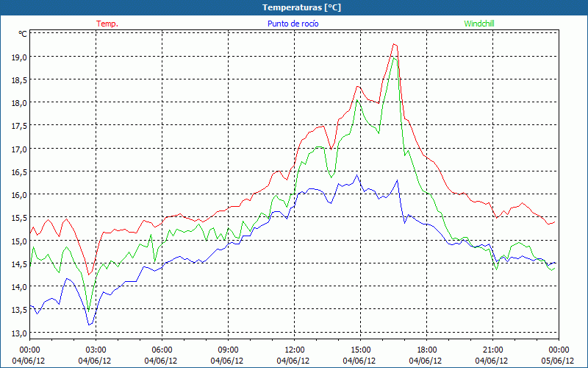Click the 14,0 y-axis value
The height and width of the screenshot is (368, 588).
(20, 287)
